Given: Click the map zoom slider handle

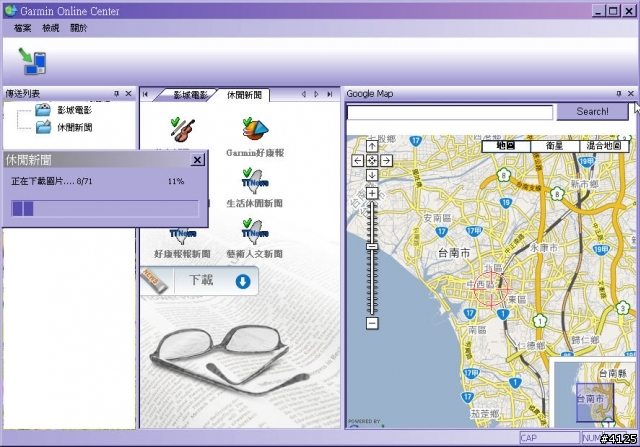Looking at the screenshot, I should click(372, 247).
